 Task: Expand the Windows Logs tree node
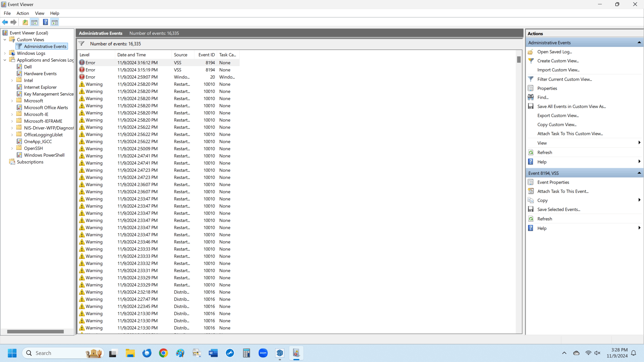[x=5, y=53]
